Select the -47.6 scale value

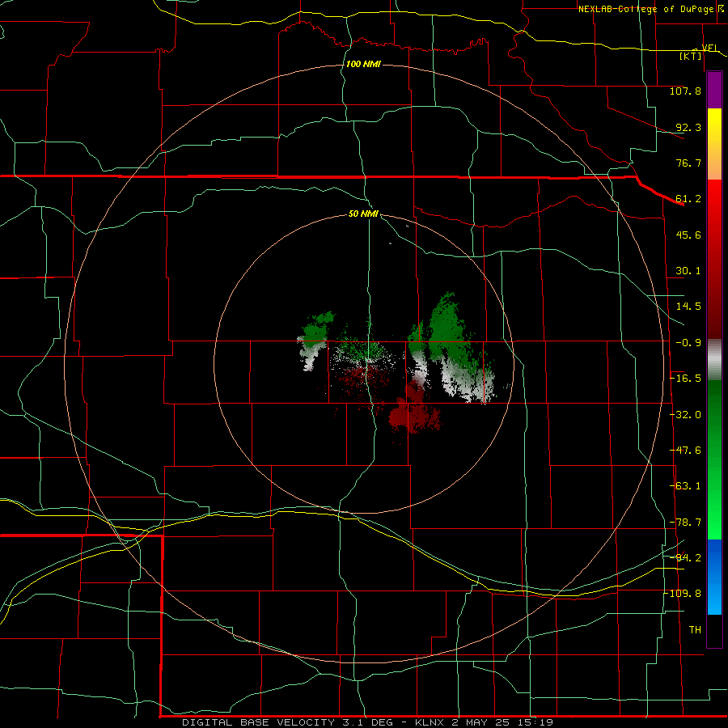click(685, 451)
